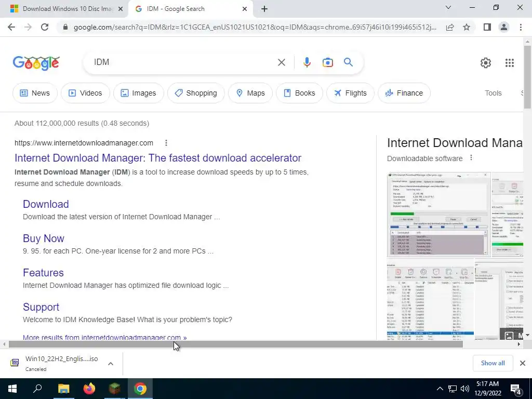
Task: Bookmark this page with the star icon
Action: 467,27
